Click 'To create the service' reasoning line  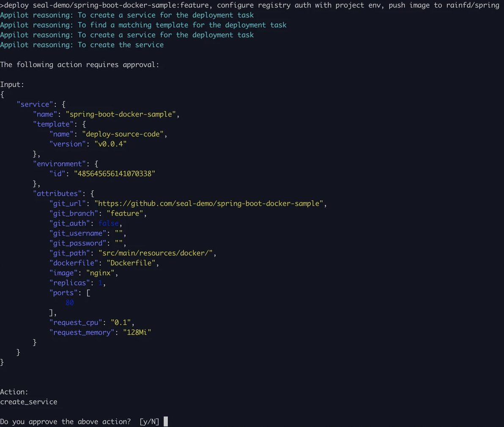point(82,45)
